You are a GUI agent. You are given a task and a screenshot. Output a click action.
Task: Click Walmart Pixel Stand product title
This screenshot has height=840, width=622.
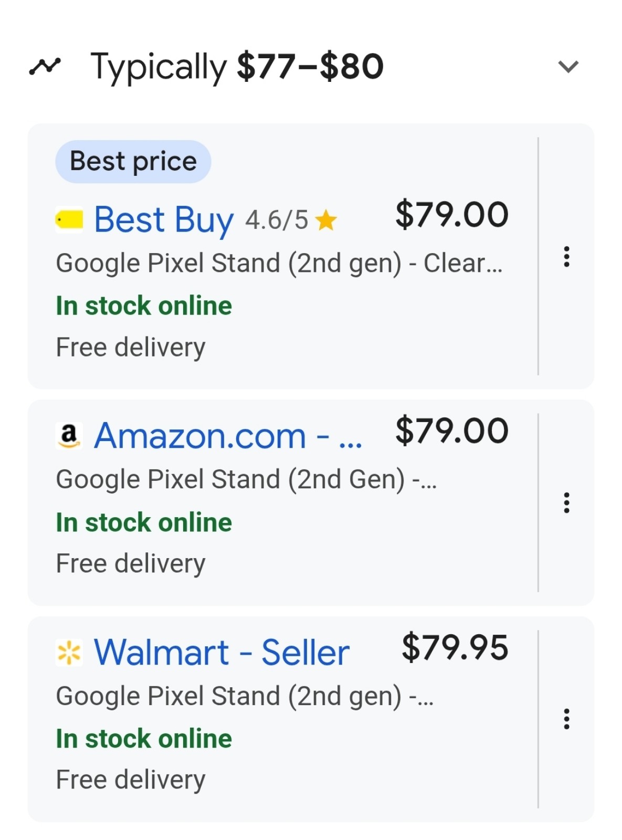click(x=245, y=696)
